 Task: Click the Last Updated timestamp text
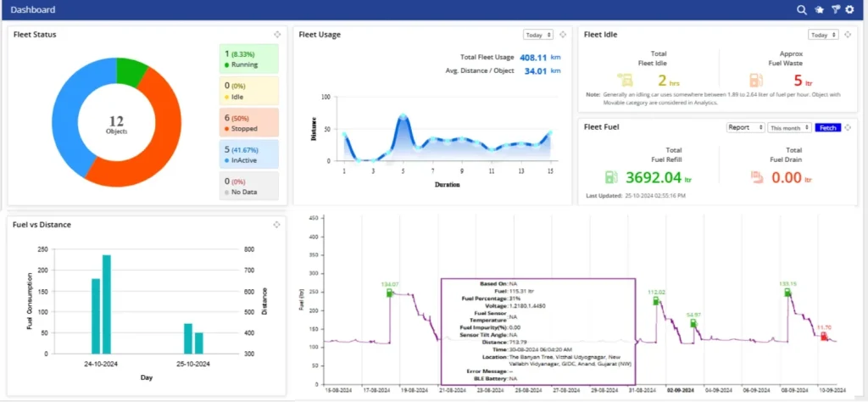tap(636, 196)
